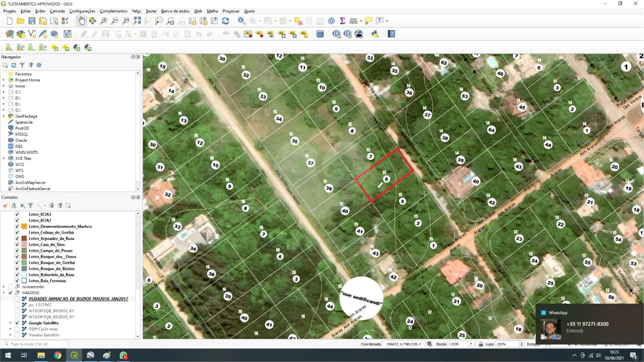Select the Pan Map hand tool
Viewport: 644px width, 362px height.
point(81,21)
